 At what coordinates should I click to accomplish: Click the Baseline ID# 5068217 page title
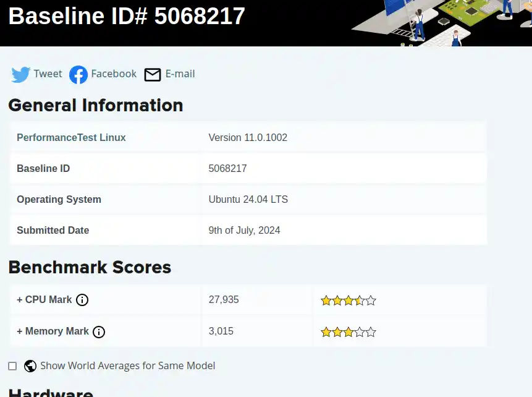click(x=127, y=15)
